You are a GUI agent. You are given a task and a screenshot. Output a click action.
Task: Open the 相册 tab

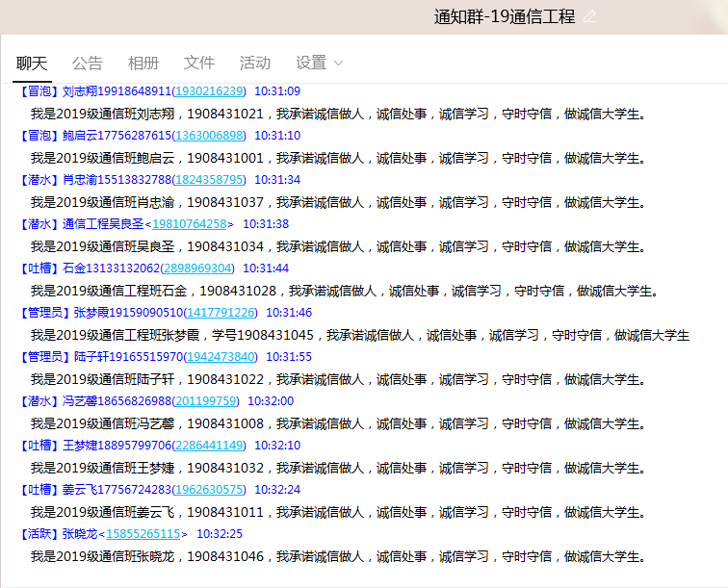pos(143,63)
